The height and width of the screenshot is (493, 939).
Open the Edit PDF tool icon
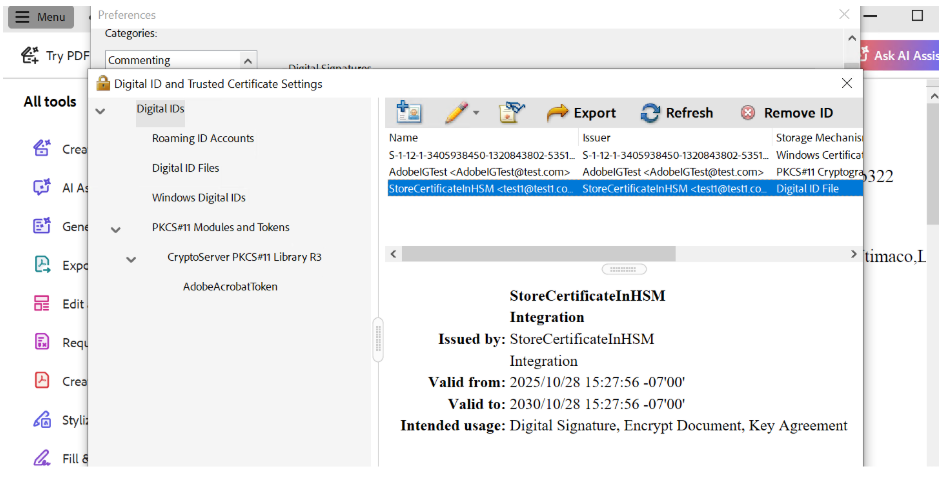click(x=42, y=304)
